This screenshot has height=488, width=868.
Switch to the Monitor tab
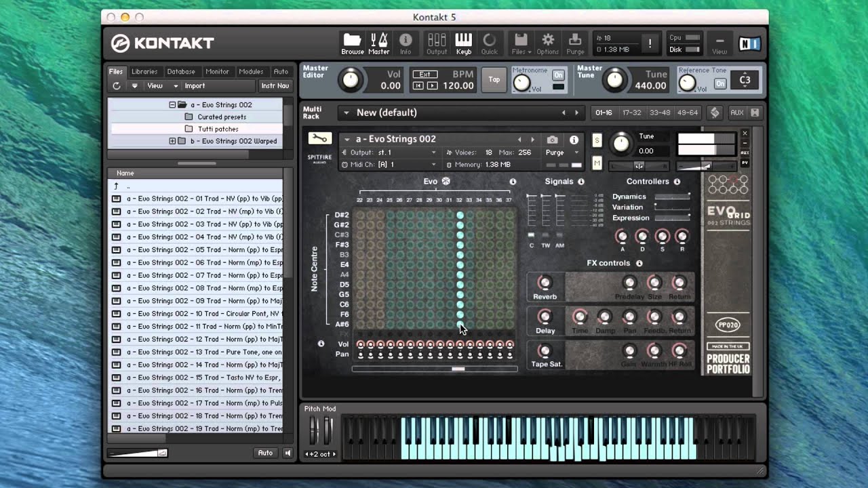click(217, 71)
